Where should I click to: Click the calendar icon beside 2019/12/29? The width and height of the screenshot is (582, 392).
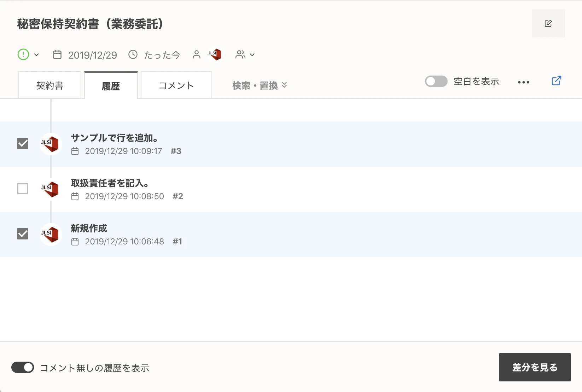tap(57, 55)
